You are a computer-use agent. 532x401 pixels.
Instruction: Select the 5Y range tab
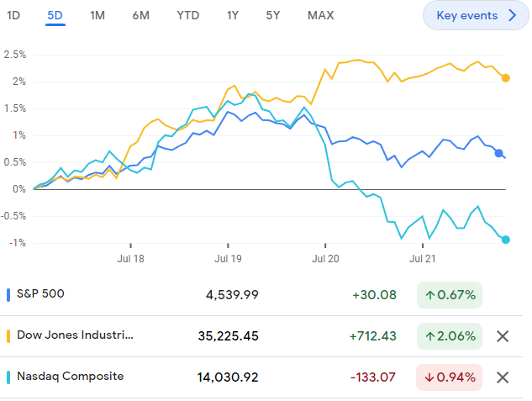pos(273,15)
